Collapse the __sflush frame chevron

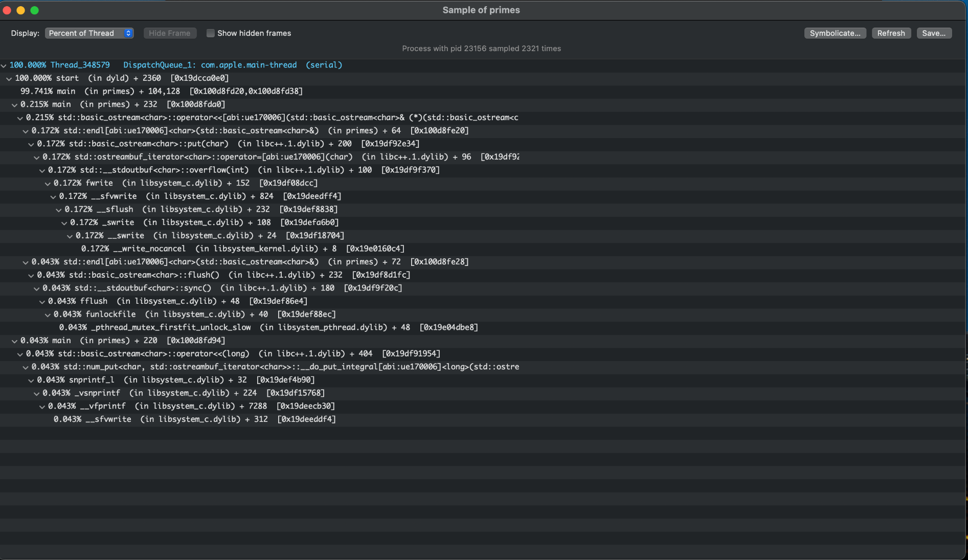coord(59,210)
